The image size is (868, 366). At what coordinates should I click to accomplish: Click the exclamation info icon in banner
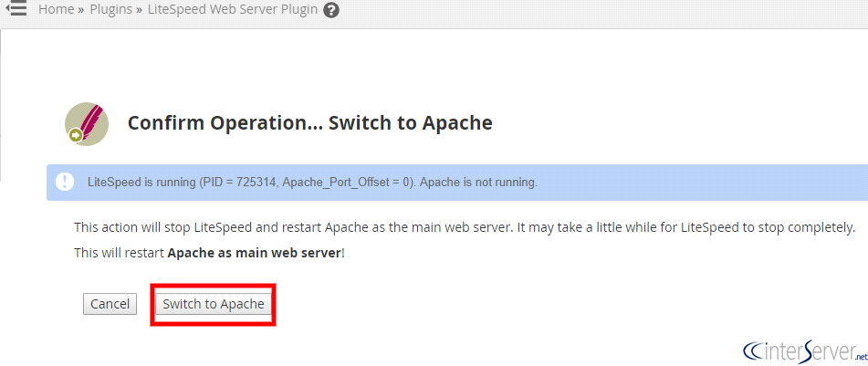pos(66,183)
